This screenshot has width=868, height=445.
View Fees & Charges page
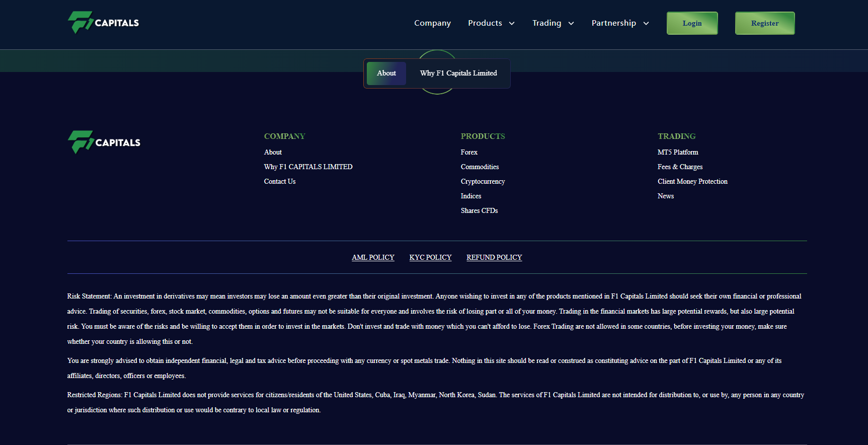680,167
